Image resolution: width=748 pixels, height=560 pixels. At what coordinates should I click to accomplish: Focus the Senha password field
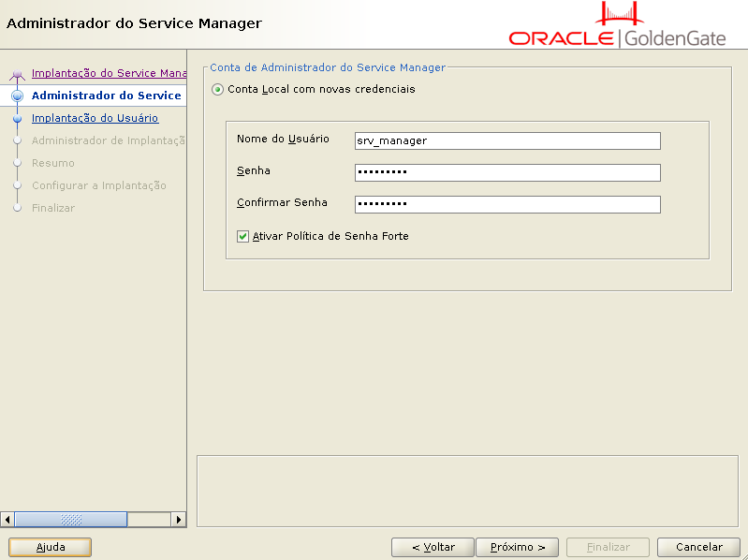(507, 172)
